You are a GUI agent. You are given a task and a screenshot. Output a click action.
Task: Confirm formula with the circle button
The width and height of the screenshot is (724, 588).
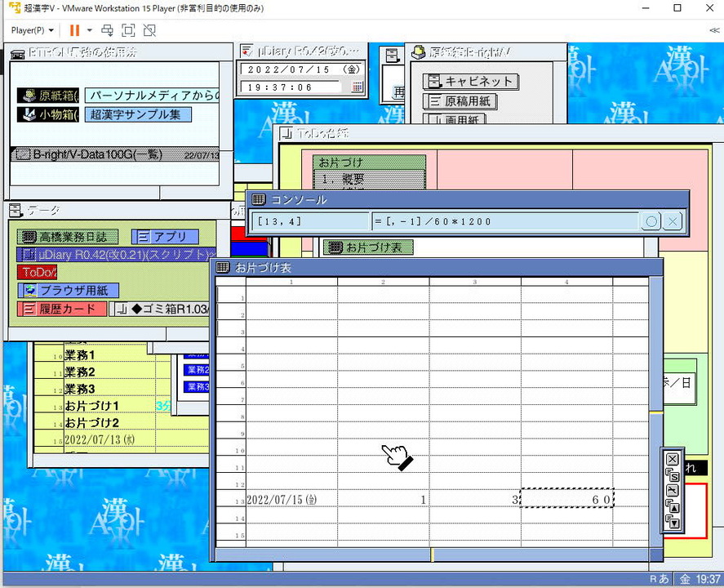pos(651,221)
